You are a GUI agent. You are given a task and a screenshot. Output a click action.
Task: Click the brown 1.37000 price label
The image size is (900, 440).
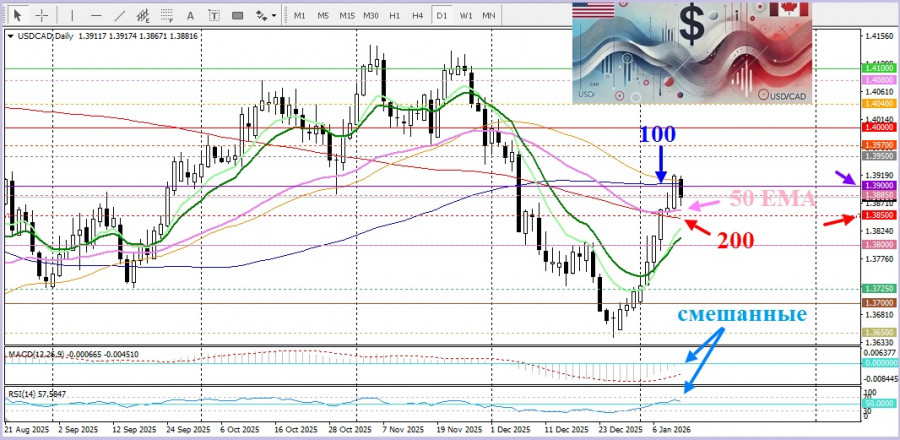tap(879, 303)
